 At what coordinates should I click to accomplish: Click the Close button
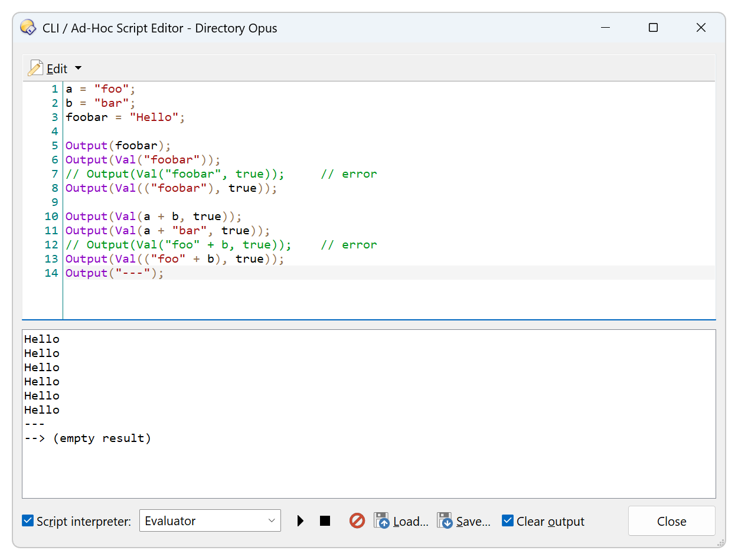coord(672,521)
